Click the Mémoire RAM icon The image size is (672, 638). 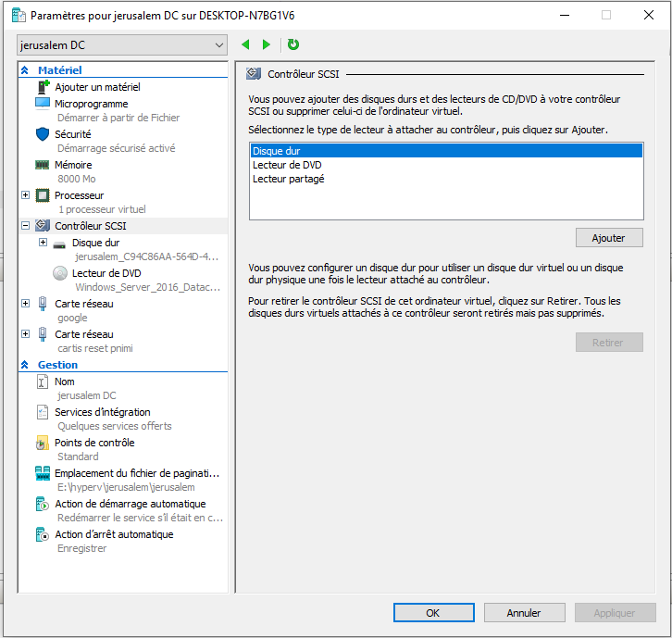pos(42,165)
